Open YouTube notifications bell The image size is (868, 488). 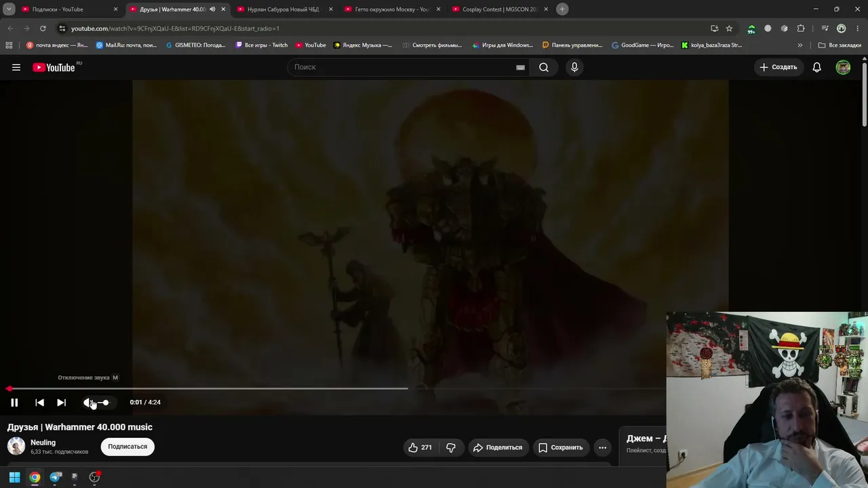pos(817,67)
